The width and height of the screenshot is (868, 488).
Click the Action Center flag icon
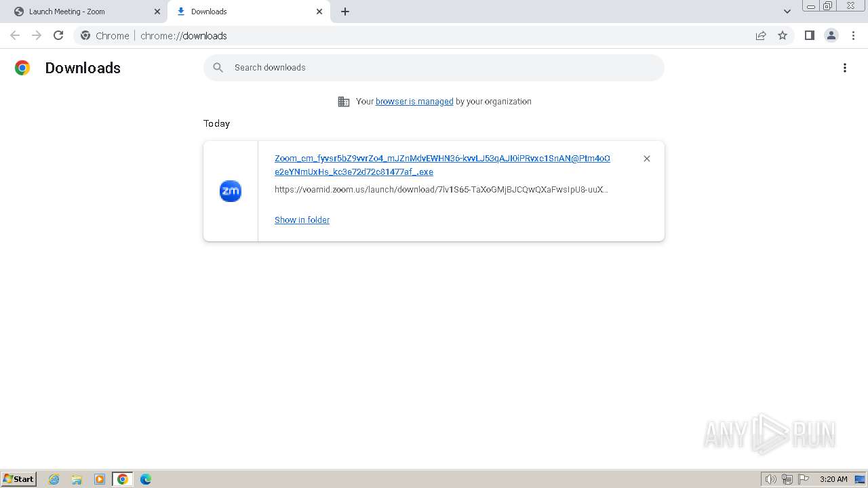(804, 479)
